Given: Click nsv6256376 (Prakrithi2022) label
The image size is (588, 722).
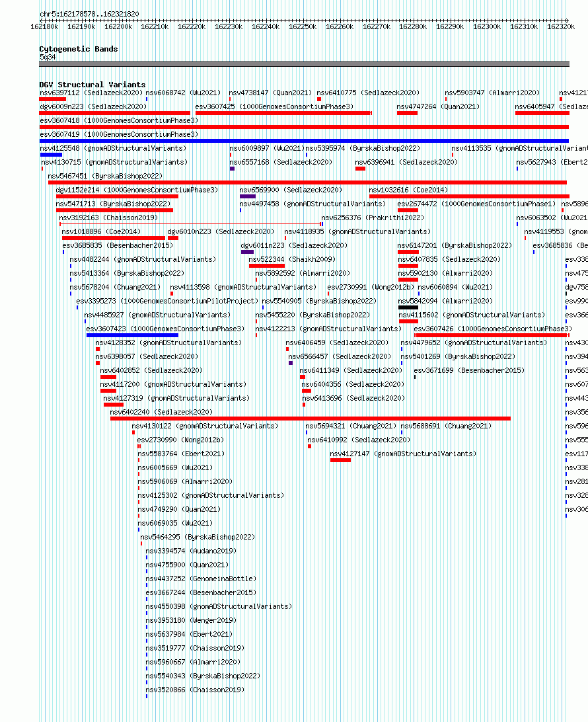Looking at the screenshot, I should click(373, 218).
